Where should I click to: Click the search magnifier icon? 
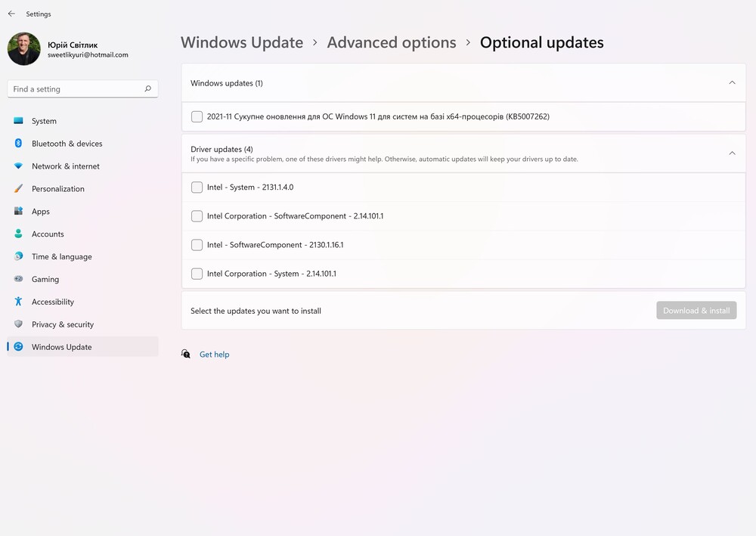(x=147, y=89)
